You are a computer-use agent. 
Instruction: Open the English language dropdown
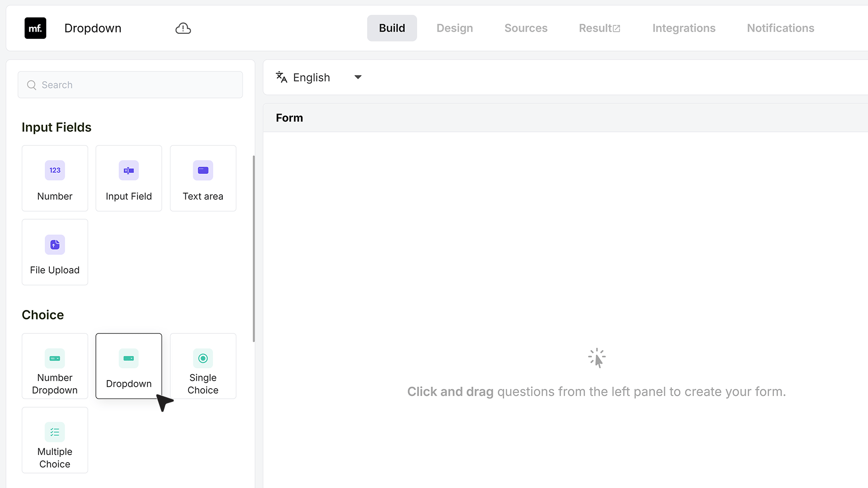319,77
